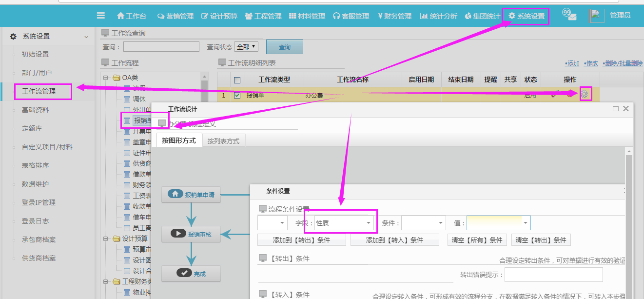Click the home icon on 报销单申请 node

pos(175,194)
